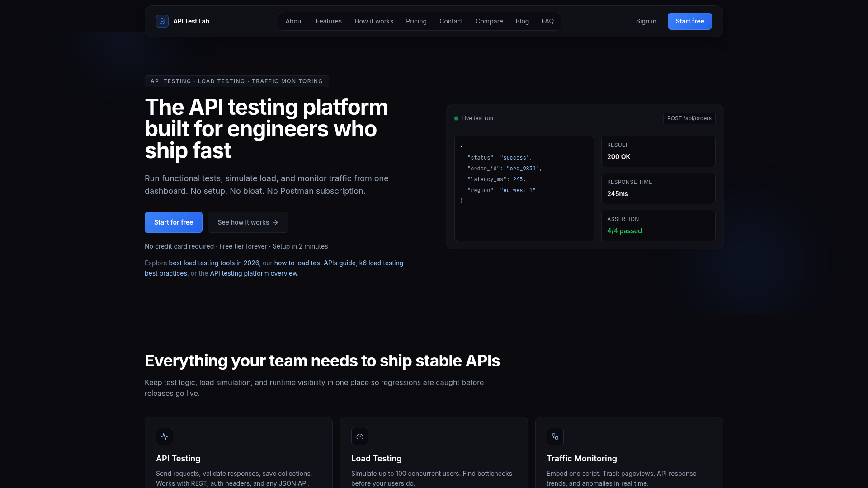Click the 245ms response time value
Viewport: 868px width, 488px height.
pyautogui.click(x=618, y=194)
